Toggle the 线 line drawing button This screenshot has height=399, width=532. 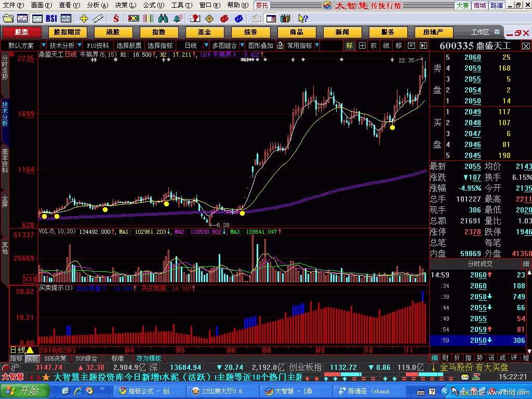click(x=386, y=46)
